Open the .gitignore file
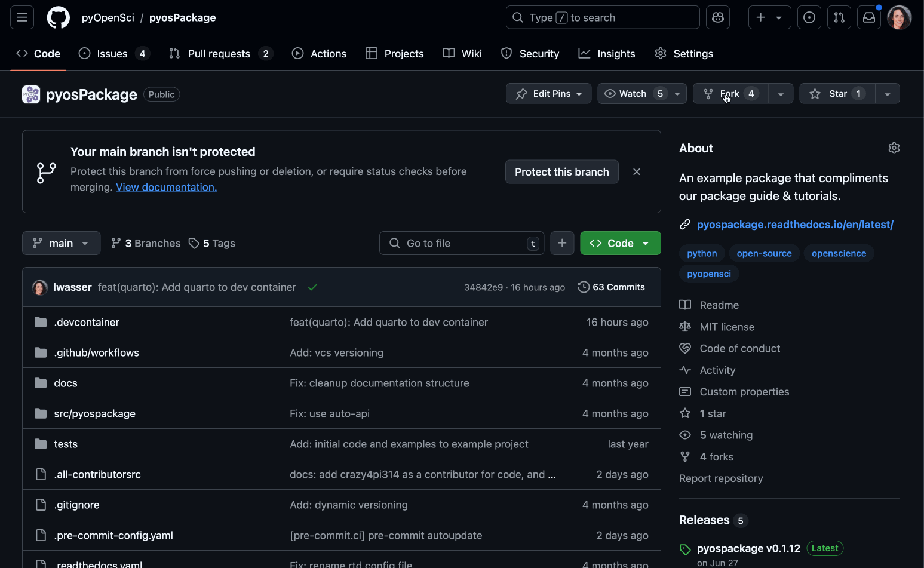The height and width of the screenshot is (568, 924). click(x=76, y=505)
